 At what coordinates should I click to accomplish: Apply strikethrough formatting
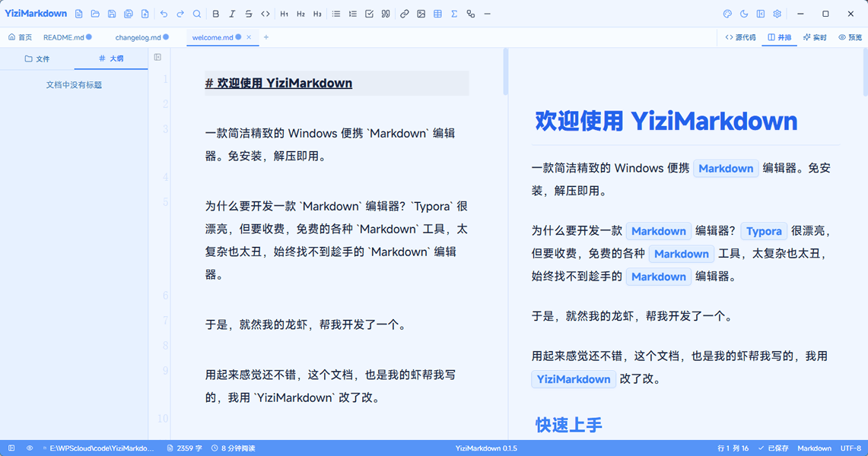coord(249,14)
